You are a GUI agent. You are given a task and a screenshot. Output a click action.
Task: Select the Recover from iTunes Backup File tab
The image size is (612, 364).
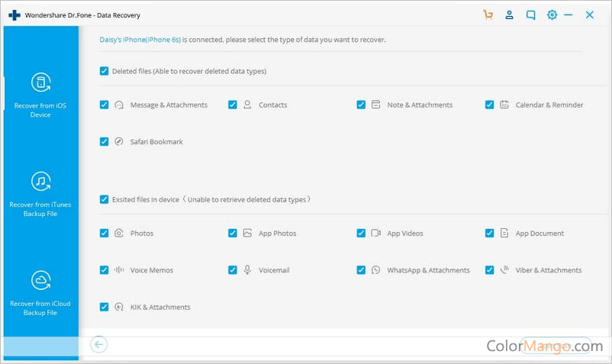[x=40, y=209]
